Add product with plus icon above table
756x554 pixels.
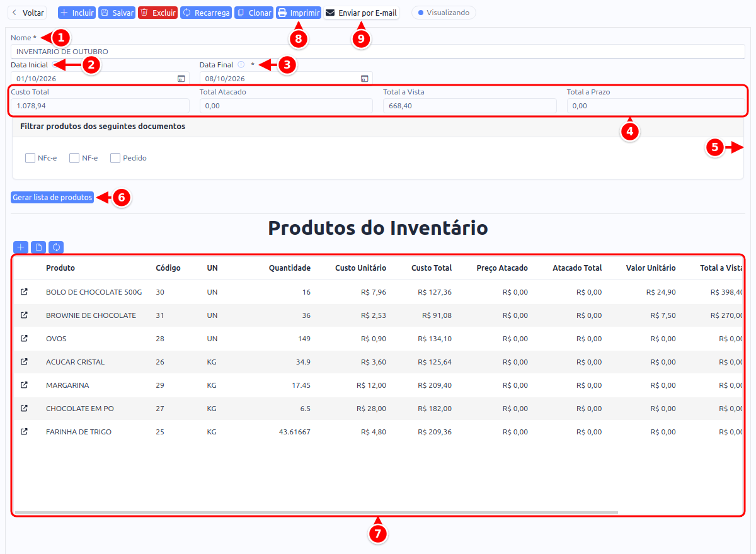coord(21,247)
